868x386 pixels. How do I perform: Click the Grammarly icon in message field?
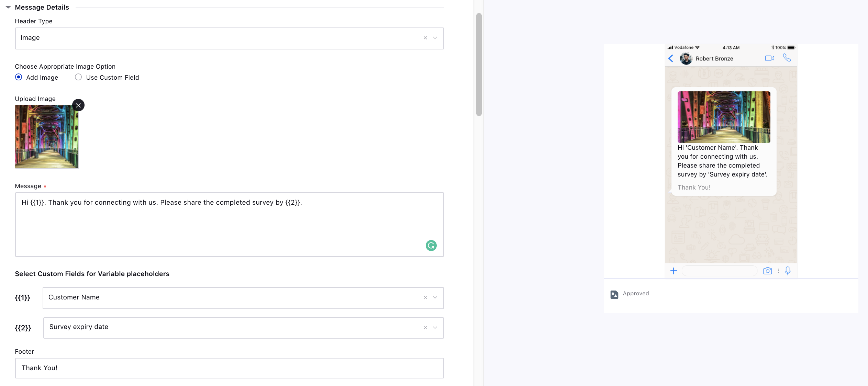(x=432, y=245)
